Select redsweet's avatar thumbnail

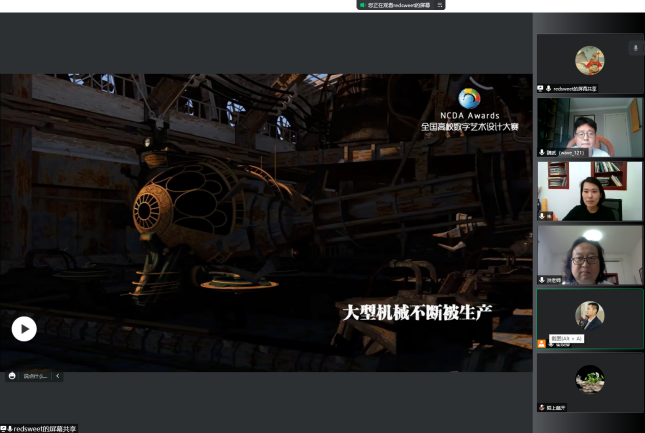pos(589,60)
